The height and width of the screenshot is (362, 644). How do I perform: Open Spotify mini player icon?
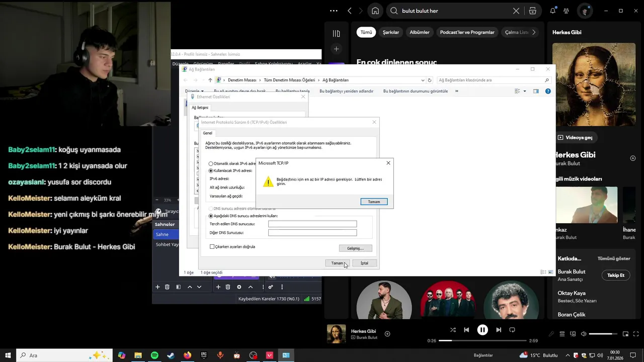coord(626,334)
